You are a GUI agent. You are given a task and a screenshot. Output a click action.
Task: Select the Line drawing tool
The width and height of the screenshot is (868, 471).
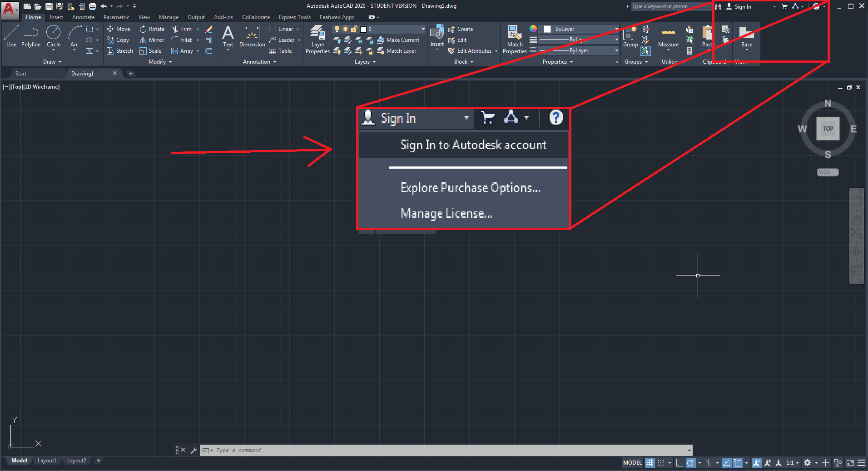11,36
